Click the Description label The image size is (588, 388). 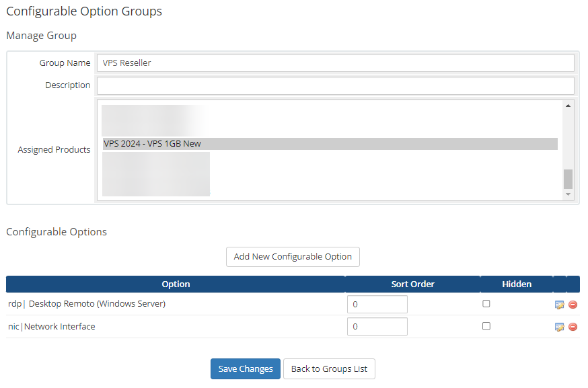[x=67, y=85]
